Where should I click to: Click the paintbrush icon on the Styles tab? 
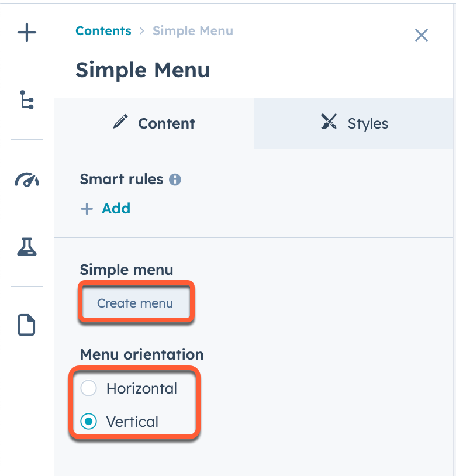point(329,122)
